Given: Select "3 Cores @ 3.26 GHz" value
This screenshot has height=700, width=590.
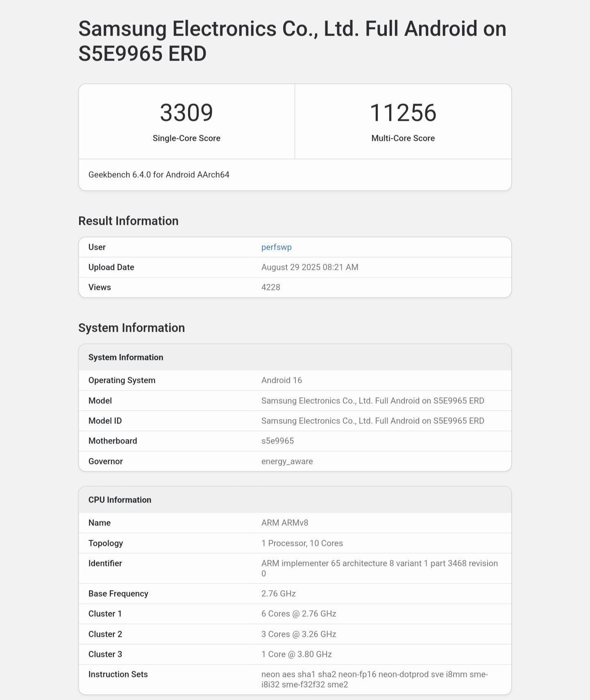Looking at the screenshot, I should [299, 634].
